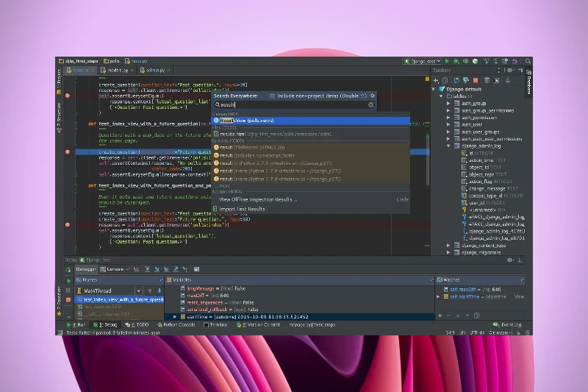This screenshot has width=588, height=392.
Task: Collapse the Django default data source
Action: (434, 89)
